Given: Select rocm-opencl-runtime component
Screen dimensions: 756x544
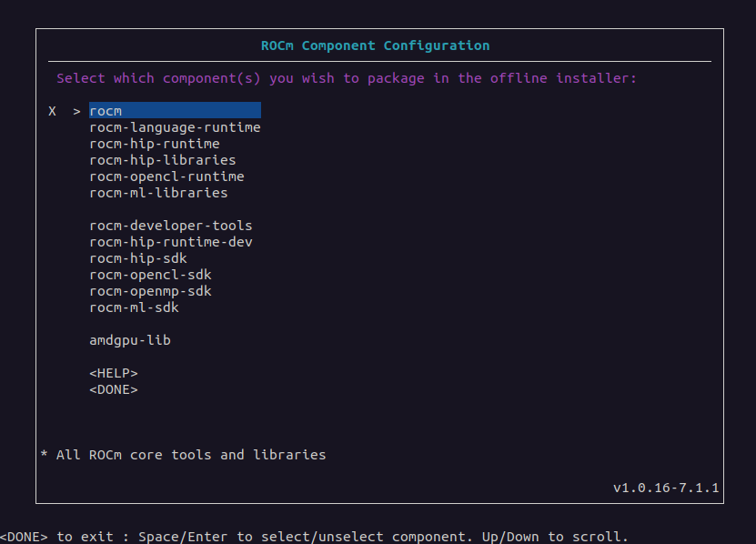Looking at the screenshot, I should (x=166, y=176).
